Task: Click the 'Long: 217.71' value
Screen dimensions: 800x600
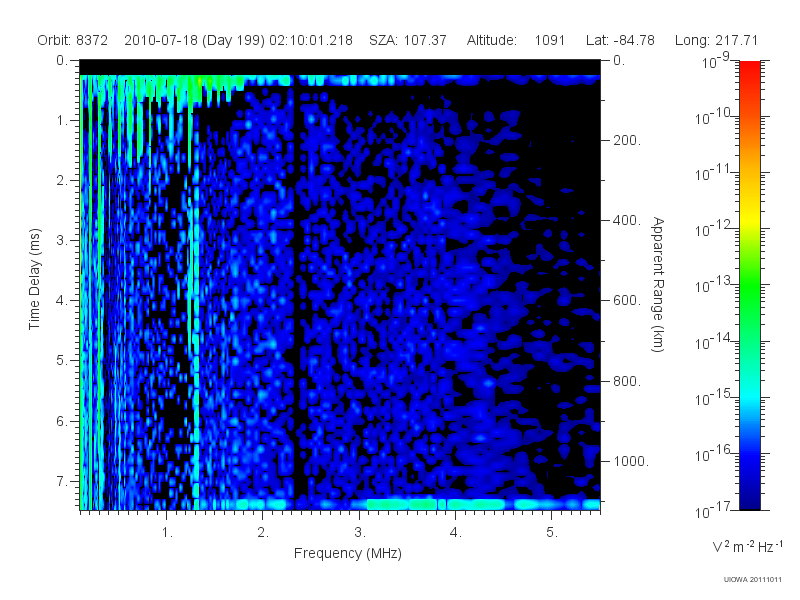Action: click(x=716, y=40)
